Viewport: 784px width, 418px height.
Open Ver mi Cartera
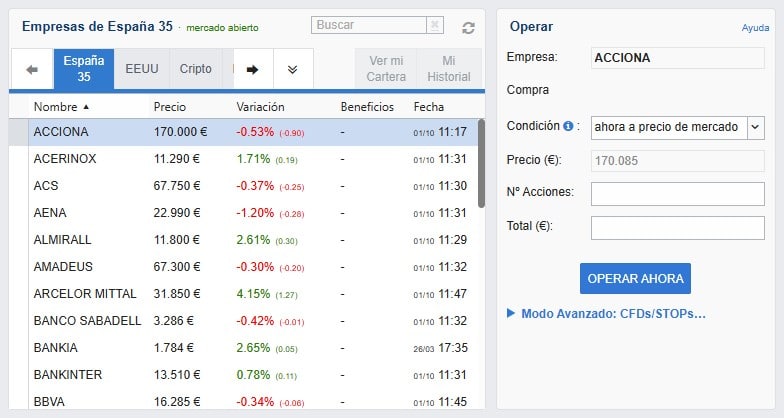pyautogui.click(x=385, y=69)
